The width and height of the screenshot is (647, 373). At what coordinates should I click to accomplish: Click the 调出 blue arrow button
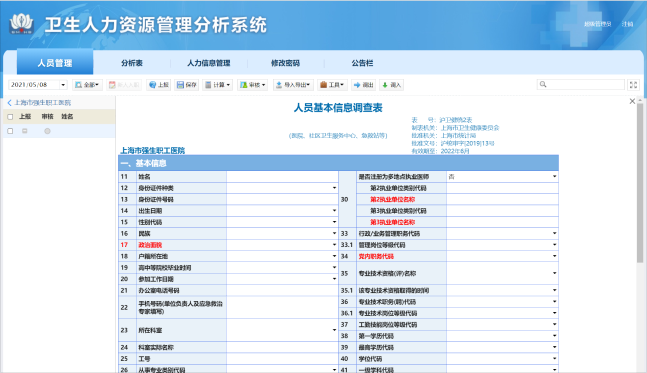coord(364,85)
